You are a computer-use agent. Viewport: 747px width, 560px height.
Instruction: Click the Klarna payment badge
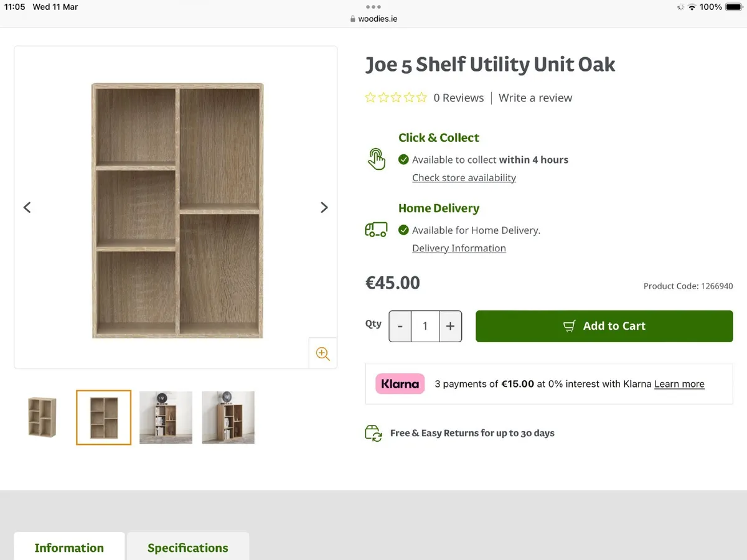click(x=400, y=384)
